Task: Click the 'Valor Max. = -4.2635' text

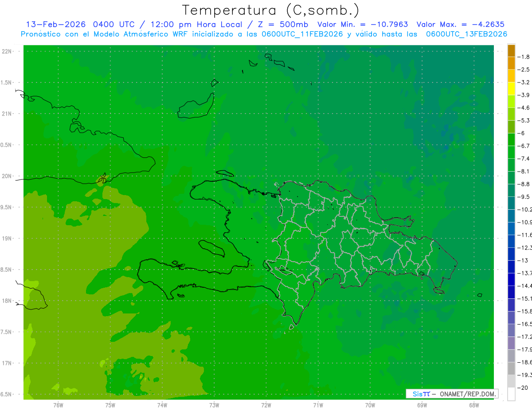Action: (461, 24)
